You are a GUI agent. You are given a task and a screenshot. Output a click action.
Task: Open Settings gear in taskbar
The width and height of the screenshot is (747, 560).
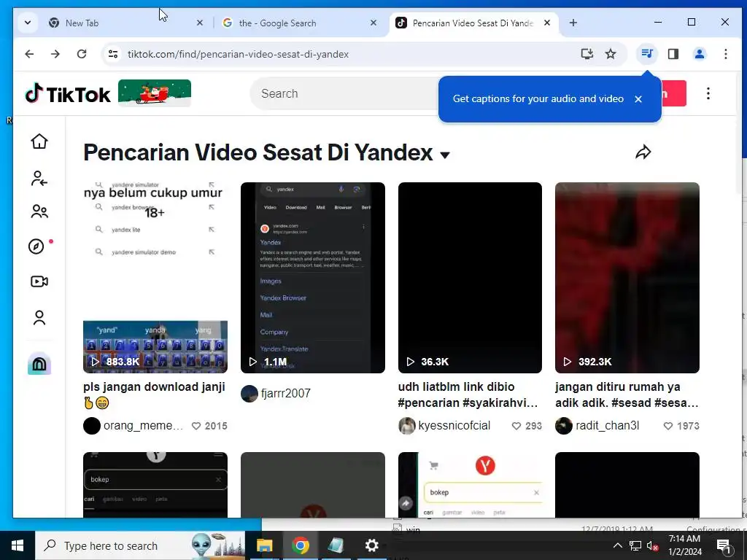pos(371,545)
